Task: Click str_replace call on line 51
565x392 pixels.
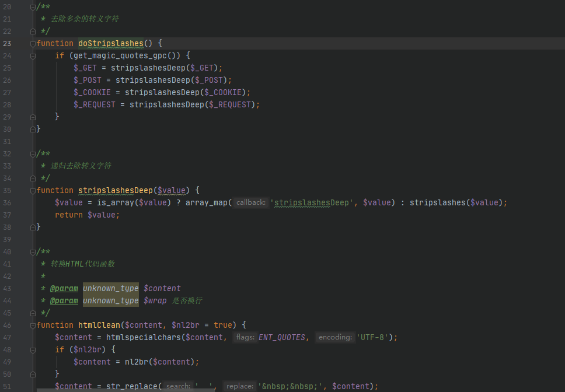Action: 132,386
